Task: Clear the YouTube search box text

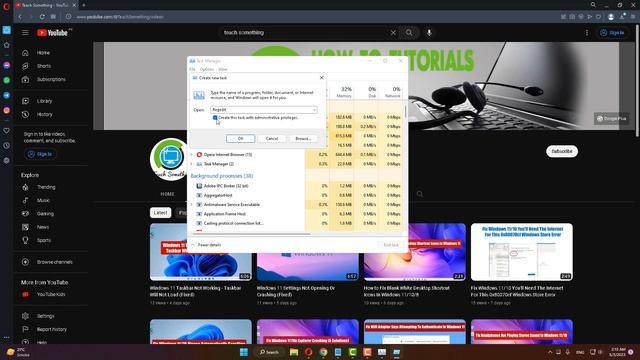Action: click(393, 33)
